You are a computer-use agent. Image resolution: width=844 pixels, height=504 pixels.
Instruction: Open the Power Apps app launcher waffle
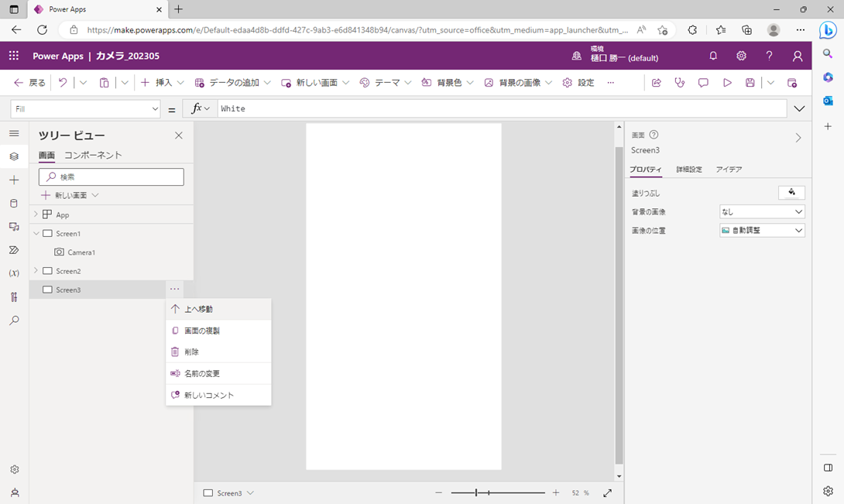pos(14,56)
